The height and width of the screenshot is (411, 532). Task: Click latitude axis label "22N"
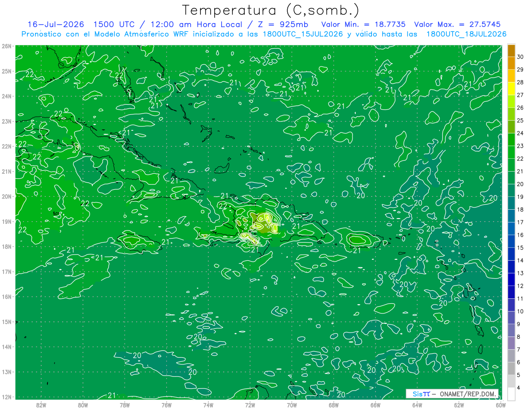click(x=6, y=146)
